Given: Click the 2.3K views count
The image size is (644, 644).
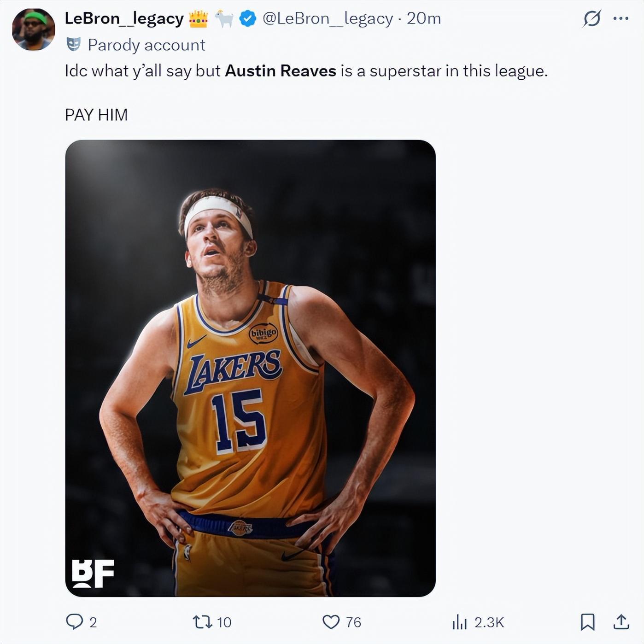Looking at the screenshot, I should coord(489,622).
